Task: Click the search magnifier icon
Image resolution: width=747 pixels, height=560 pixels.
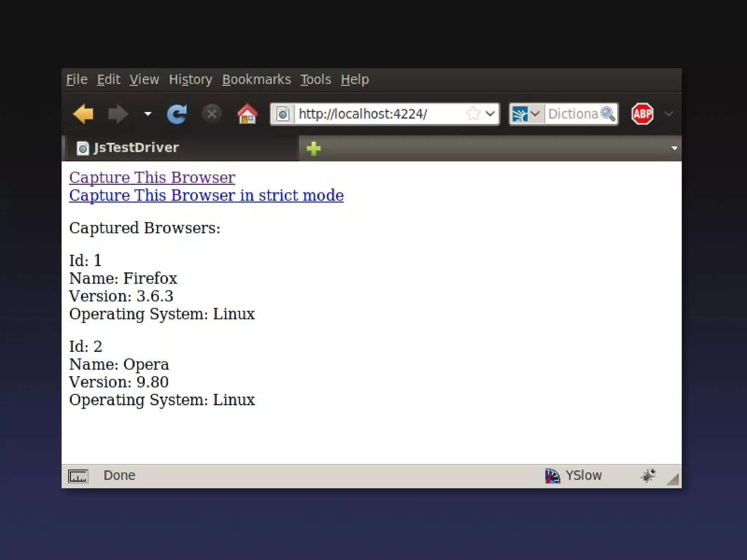Action: [608, 114]
